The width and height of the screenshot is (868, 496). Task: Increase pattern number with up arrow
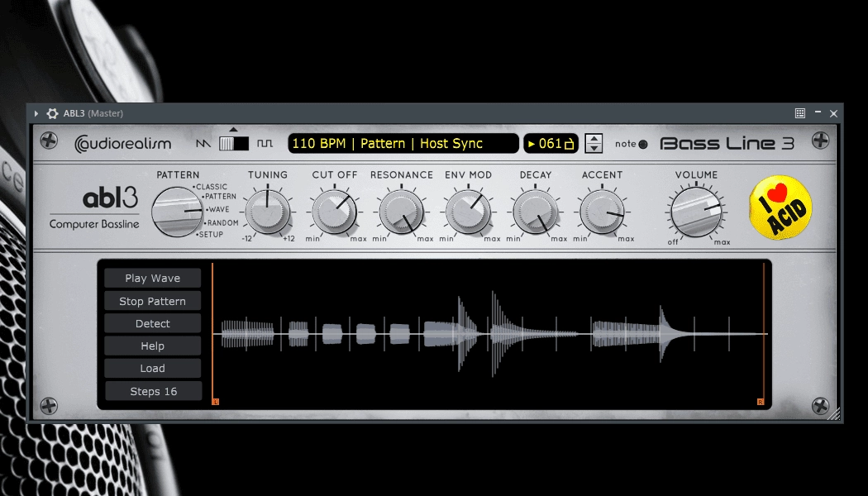[x=594, y=138]
